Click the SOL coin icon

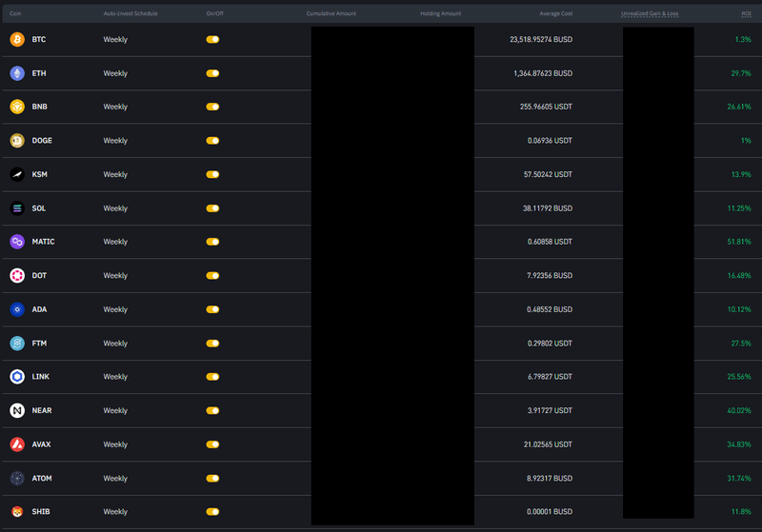(x=17, y=208)
